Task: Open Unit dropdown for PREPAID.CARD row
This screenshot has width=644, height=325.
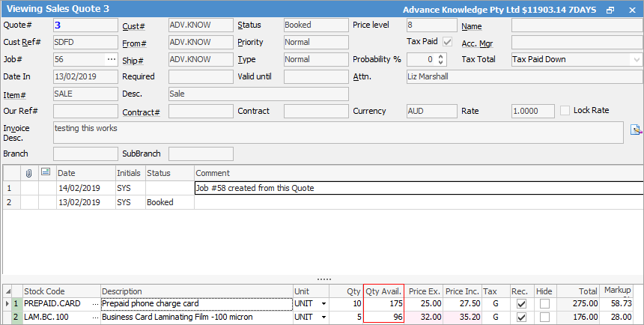Action: (323, 304)
